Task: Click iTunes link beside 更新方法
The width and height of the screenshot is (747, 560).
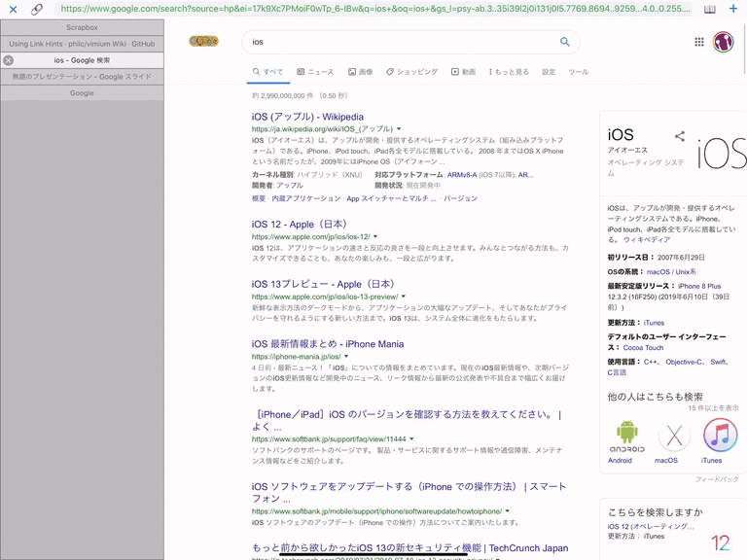Action: [654, 323]
